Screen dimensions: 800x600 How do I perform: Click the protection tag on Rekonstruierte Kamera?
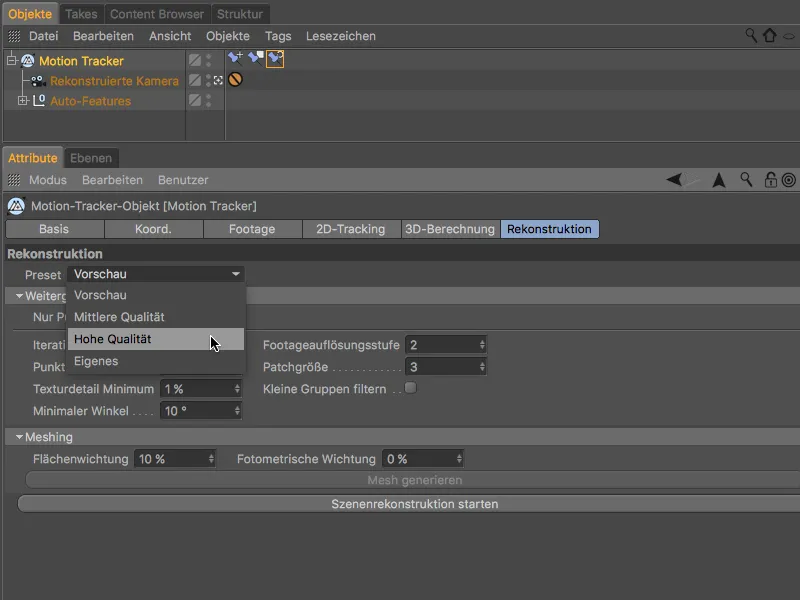[235, 80]
